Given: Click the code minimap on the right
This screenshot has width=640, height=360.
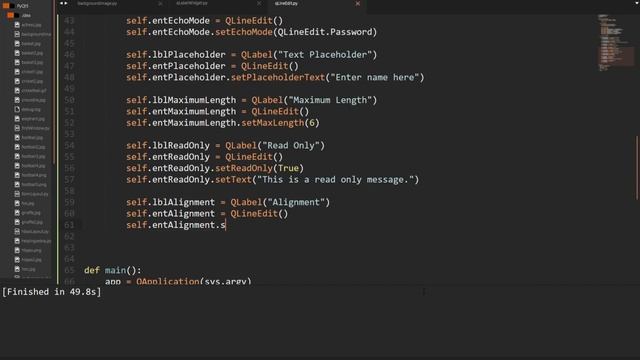Looking at the screenshot, I should pos(616,42).
